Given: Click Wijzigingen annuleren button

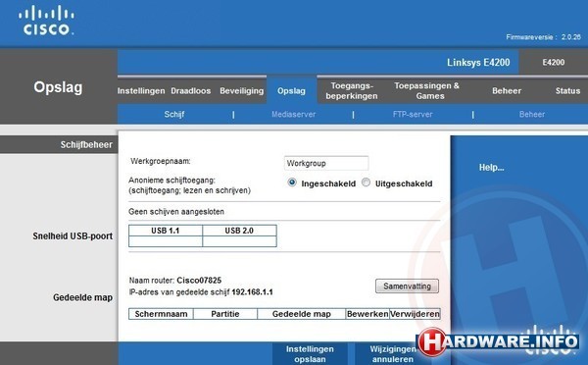Looking at the screenshot, I should (x=393, y=354).
